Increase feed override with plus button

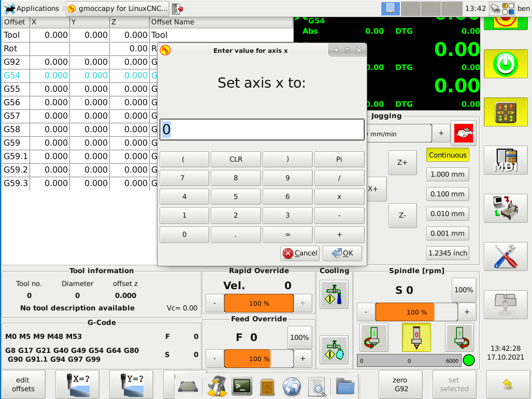coord(303,359)
